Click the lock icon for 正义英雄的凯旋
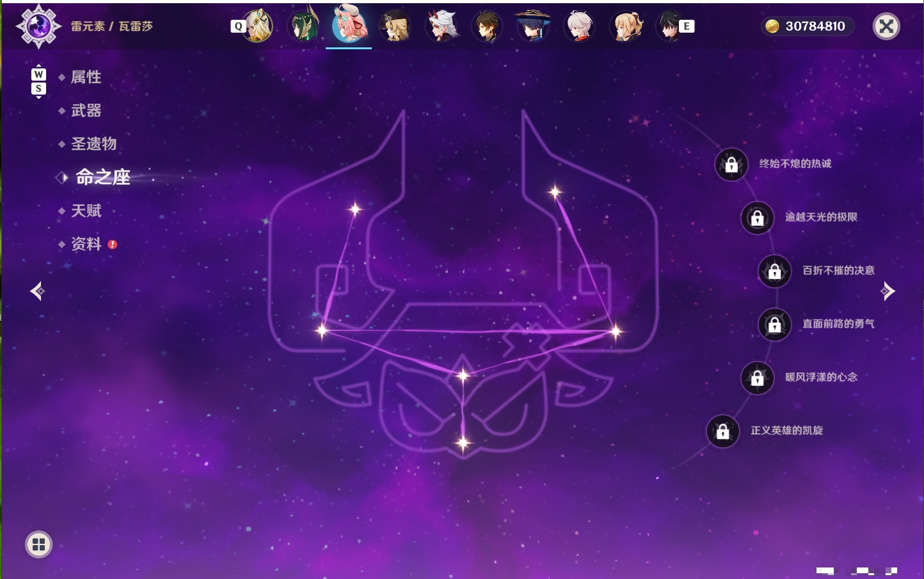Screen dimensions: 924x579 [722, 431]
